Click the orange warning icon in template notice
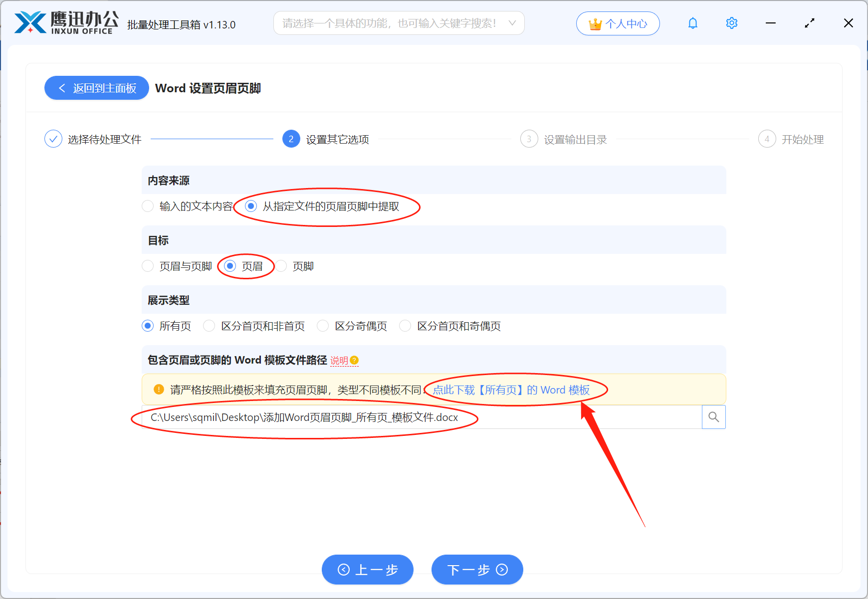The height and width of the screenshot is (599, 868). click(158, 390)
